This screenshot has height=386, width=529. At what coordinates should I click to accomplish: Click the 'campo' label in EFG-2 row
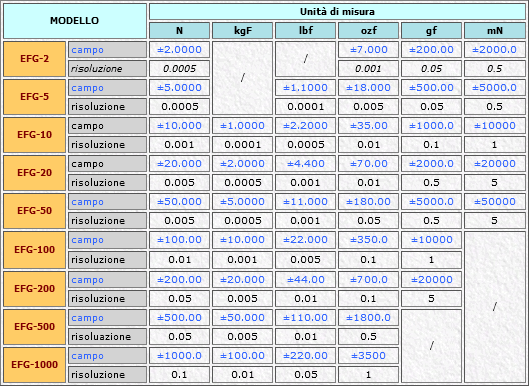pyautogui.click(x=107, y=50)
